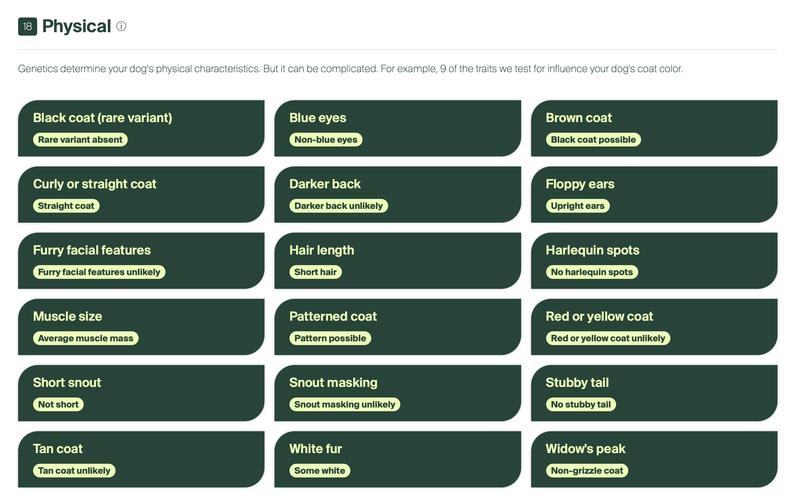Screen dimensions: 800x504
Task: View the Darker back trait card
Action: tap(397, 194)
